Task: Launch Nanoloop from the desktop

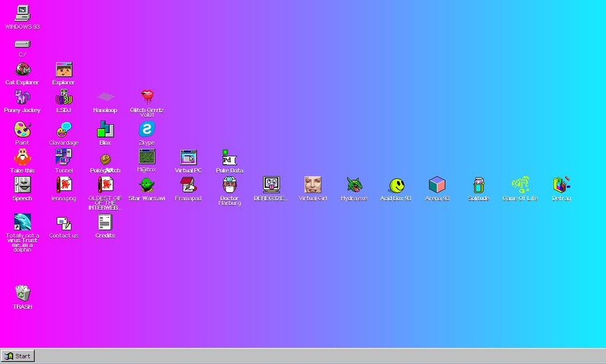Action: coord(105,98)
